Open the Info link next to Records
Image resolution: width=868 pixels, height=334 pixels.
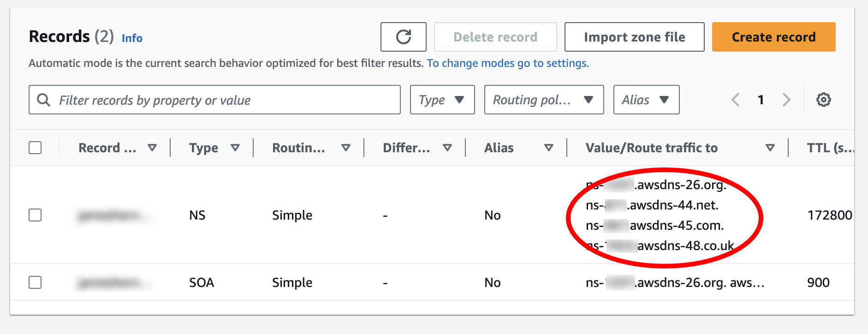(x=132, y=38)
